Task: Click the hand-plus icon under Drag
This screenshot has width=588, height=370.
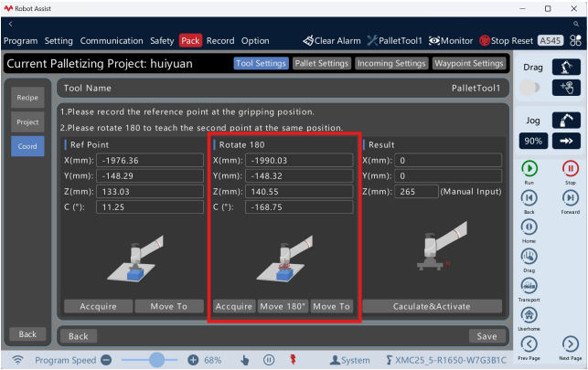Action: coord(566,88)
